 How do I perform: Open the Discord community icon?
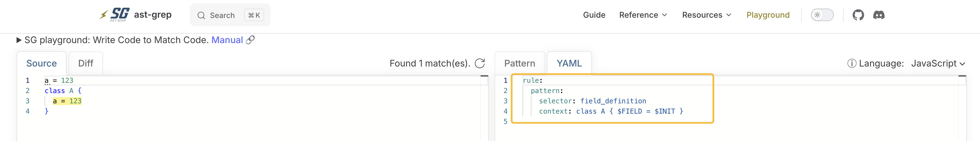(x=878, y=15)
